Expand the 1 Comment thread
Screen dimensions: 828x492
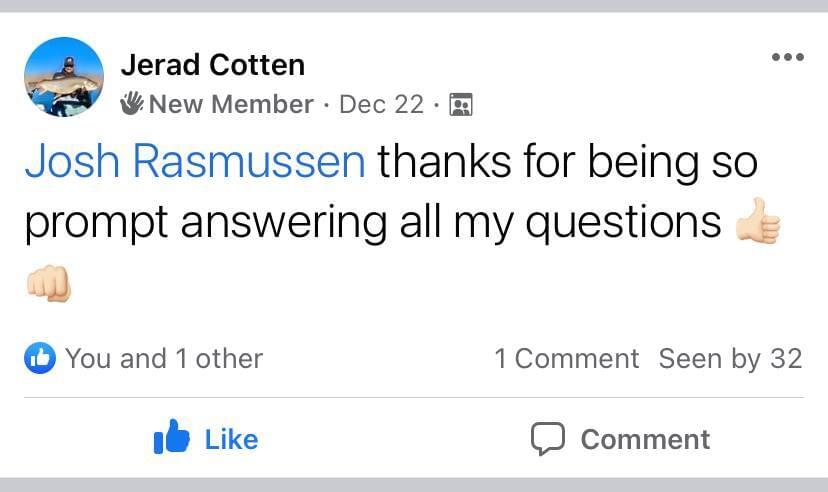[566, 358]
